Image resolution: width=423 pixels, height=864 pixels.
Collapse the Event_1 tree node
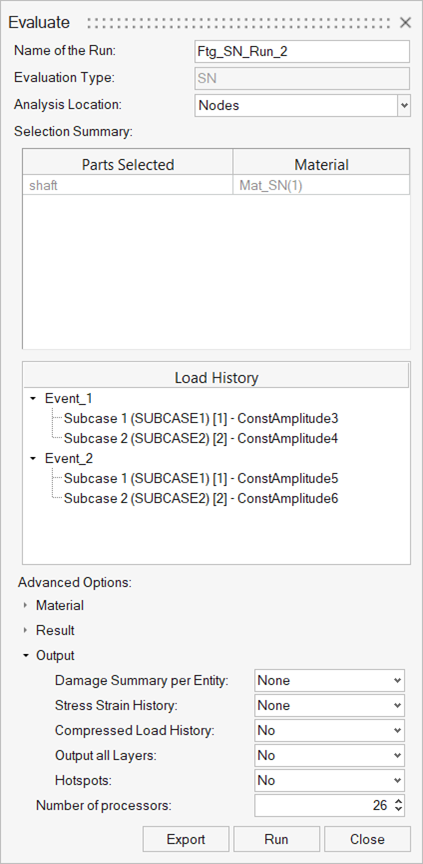pyautogui.click(x=34, y=398)
